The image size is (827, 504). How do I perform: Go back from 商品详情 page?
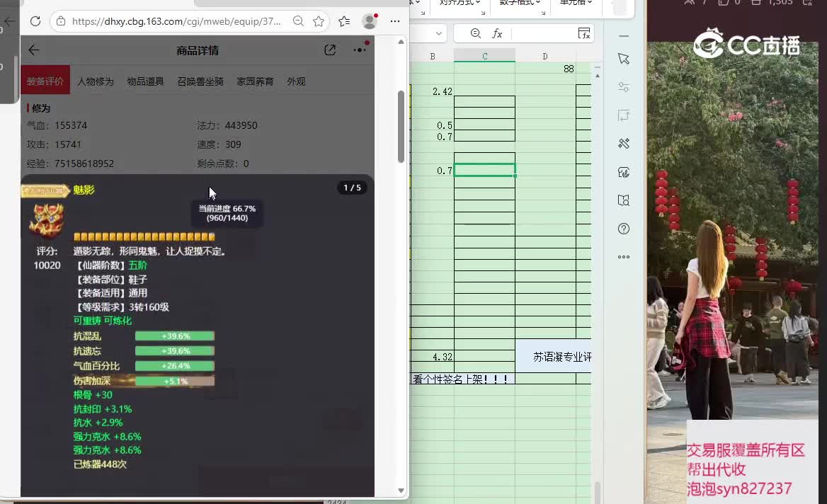34,50
